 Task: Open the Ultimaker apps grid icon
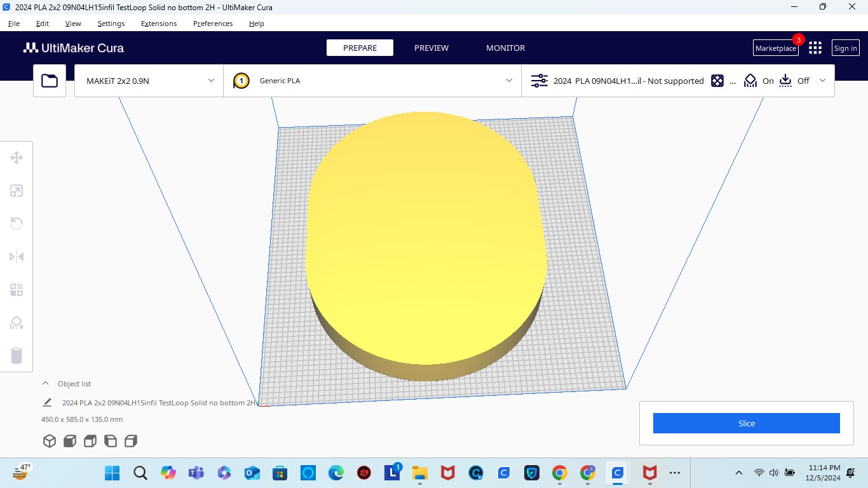(x=815, y=48)
